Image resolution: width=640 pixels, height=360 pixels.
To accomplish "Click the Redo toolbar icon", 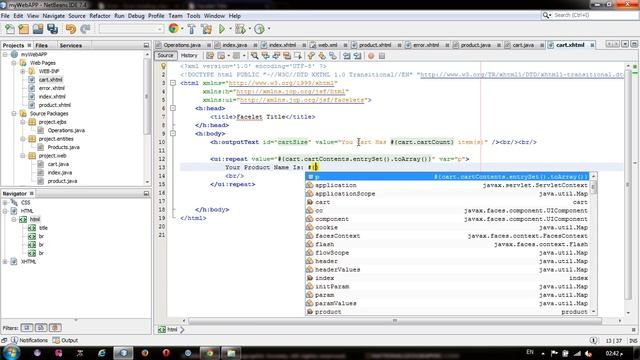I will tap(85, 29).
